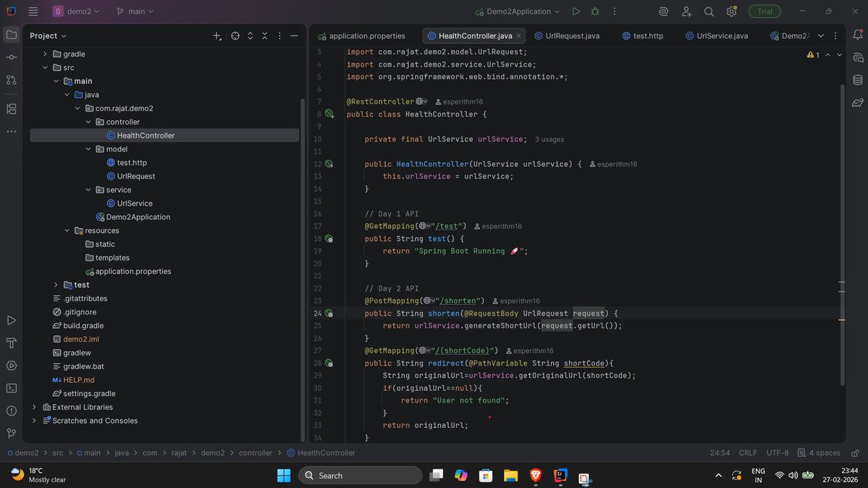Open editor tabs options menu
868x488 pixels.
(835, 35)
